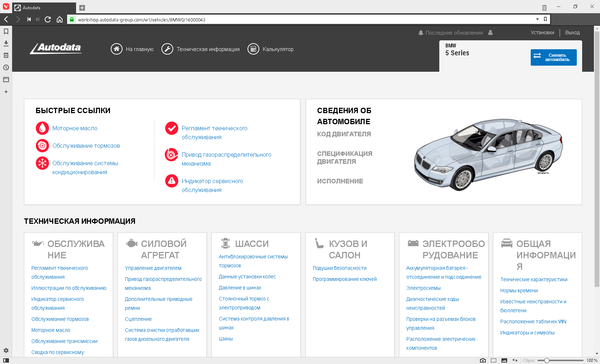
Task: Click the Vivaldi menu icon
Action: [x=6, y=6]
